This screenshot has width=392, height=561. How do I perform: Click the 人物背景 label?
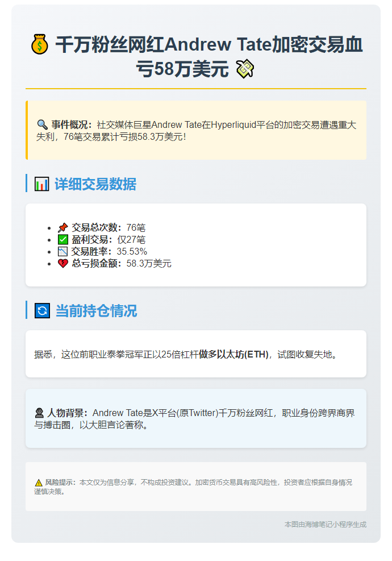point(68,413)
